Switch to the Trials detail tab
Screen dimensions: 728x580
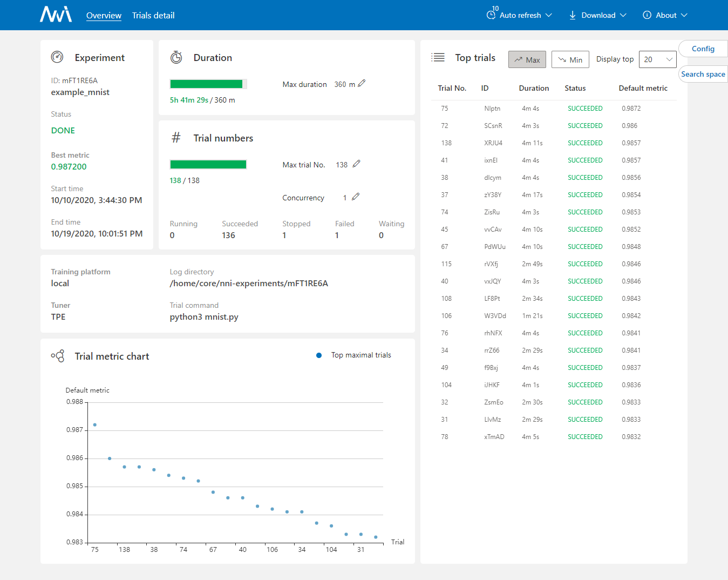[153, 15]
